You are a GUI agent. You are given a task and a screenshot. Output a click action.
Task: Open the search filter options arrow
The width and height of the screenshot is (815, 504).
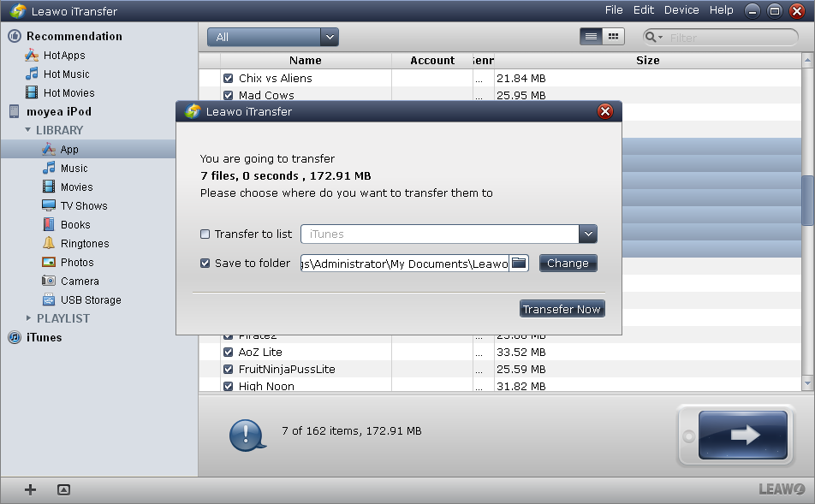[x=660, y=38]
